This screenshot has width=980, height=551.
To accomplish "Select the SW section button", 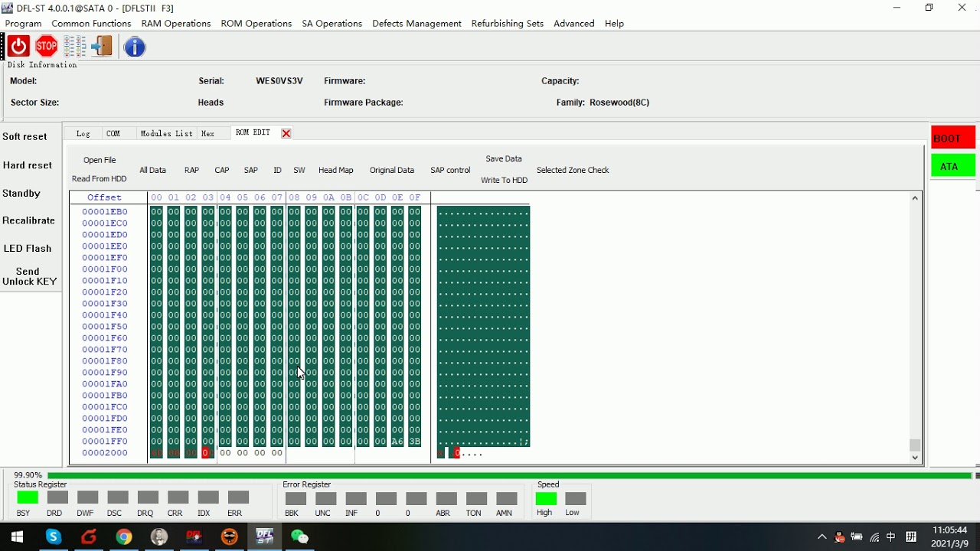I will (299, 170).
